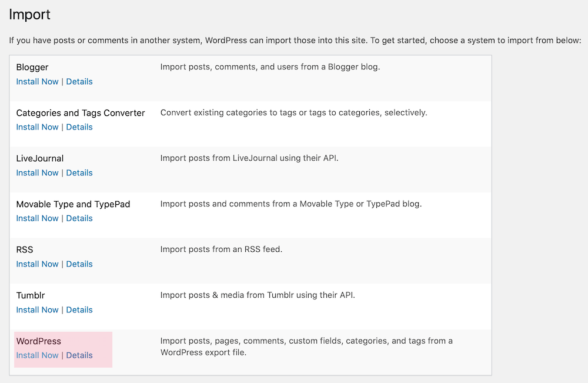Click the Tumblr importer name
Image resolution: width=588 pixels, height=383 pixels.
[31, 295]
